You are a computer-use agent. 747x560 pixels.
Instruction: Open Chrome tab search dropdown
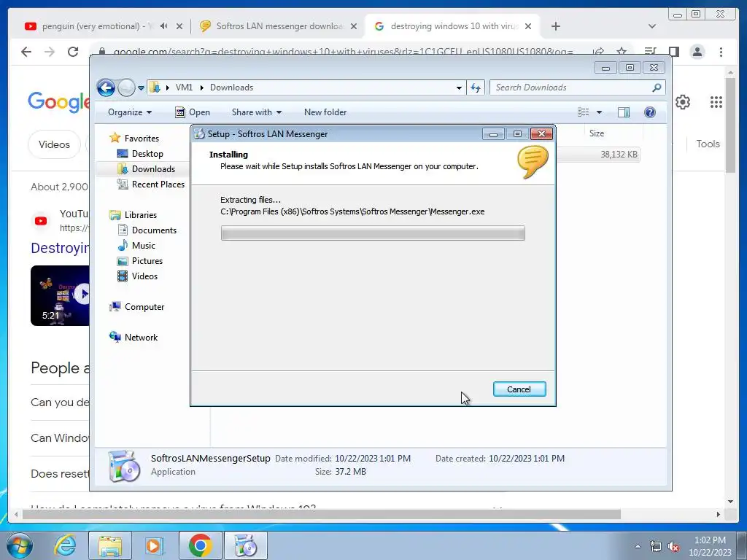[652, 26]
